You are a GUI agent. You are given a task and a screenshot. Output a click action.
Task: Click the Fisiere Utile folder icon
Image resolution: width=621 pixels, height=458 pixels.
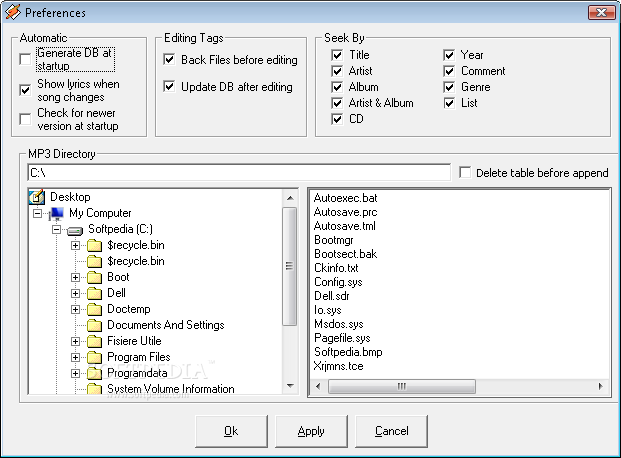pyautogui.click(x=94, y=341)
